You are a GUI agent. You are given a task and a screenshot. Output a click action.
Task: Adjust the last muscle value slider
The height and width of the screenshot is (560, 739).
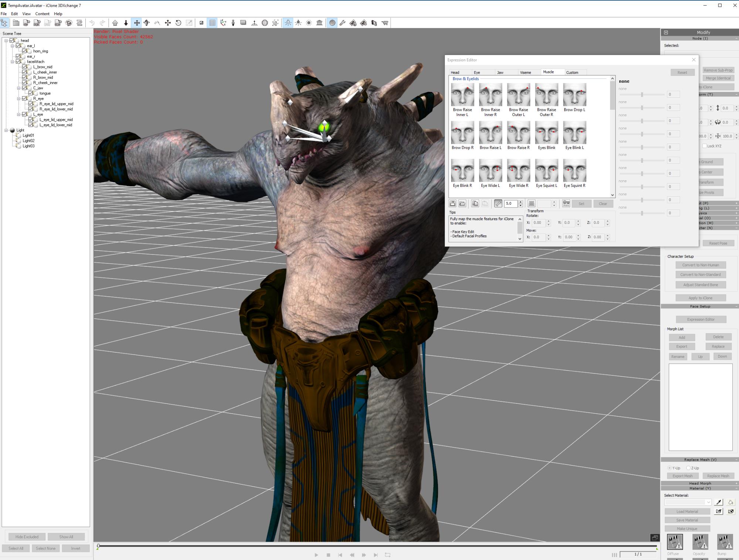(642, 213)
